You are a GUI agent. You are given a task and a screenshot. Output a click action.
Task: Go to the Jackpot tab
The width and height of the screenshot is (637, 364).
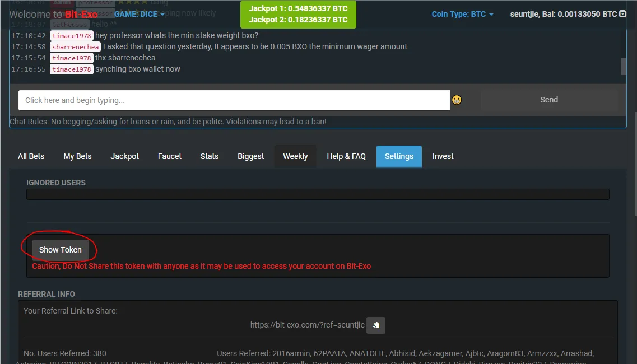click(x=125, y=156)
